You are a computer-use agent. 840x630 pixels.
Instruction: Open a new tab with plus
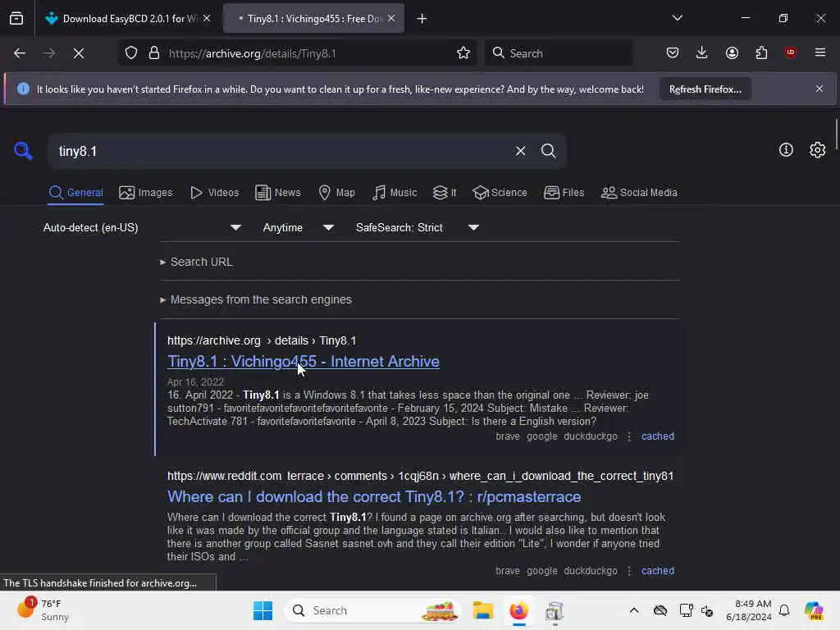[422, 19]
